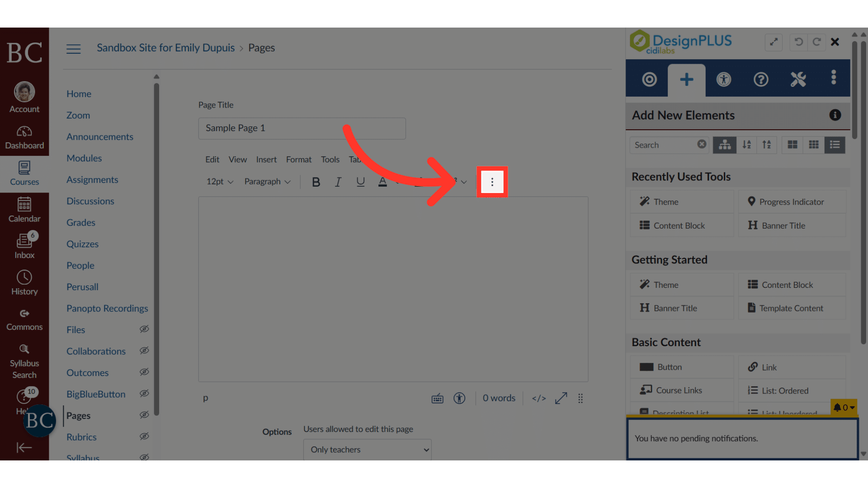Open the 'Only teachers' editing permissions dropdown
Viewport: 868px width, 488px height.
coord(367,449)
